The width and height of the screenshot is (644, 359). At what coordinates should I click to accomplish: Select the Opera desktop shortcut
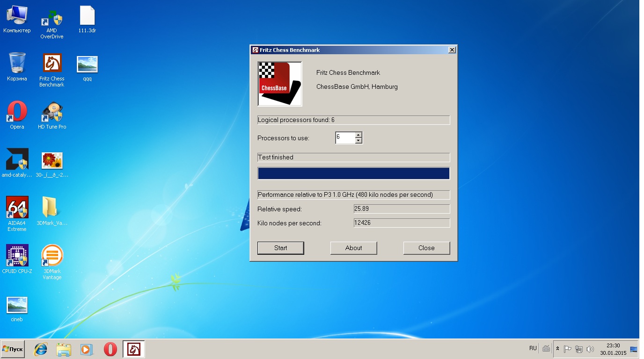point(17,113)
